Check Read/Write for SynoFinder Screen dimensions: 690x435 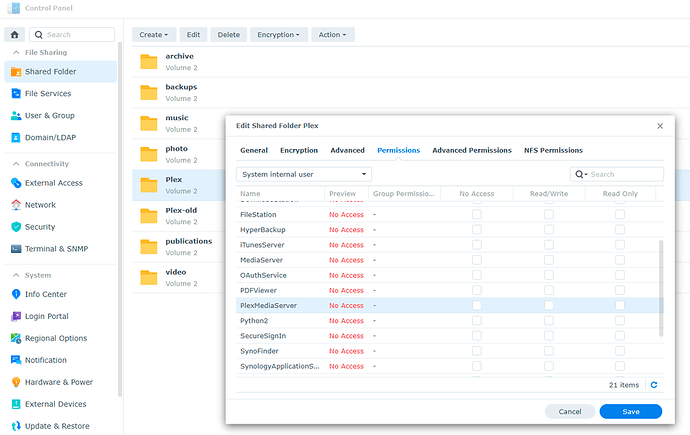(x=549, y=351)
